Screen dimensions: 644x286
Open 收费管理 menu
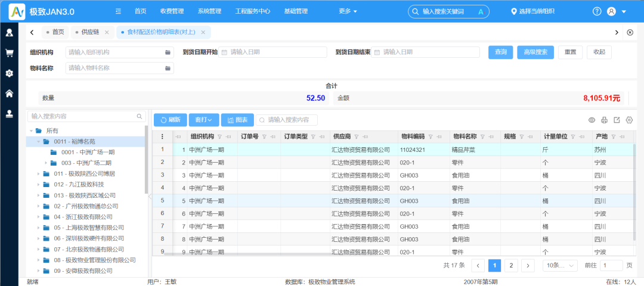[172, 11]
